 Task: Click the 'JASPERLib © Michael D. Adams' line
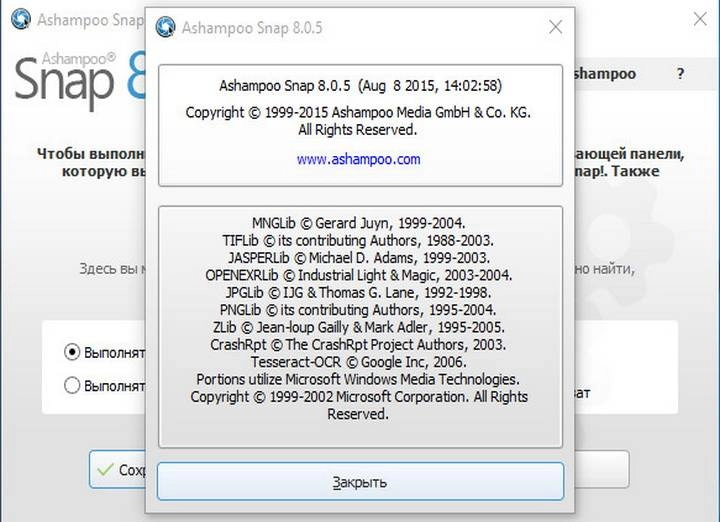pyautogui.click(x=359, y=258)
